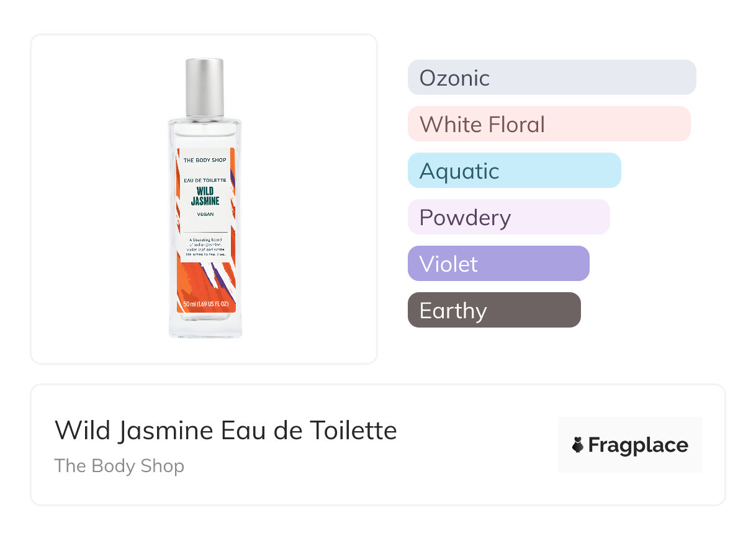The width and height of the screenshot is (756, 536).
Task: Select the Earthy accord bar
Action: 493,310
